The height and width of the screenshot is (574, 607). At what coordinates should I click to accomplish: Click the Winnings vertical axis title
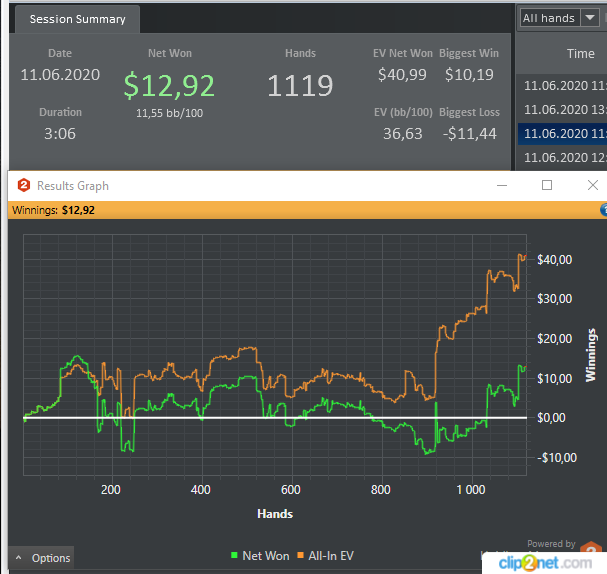coord(591,355)
